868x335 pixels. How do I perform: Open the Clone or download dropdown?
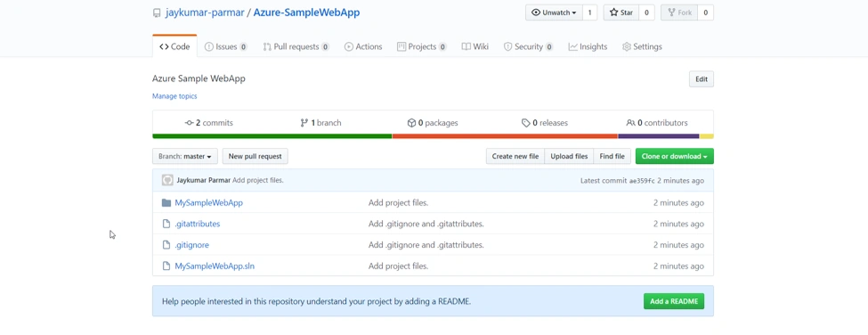click(674, 156)
